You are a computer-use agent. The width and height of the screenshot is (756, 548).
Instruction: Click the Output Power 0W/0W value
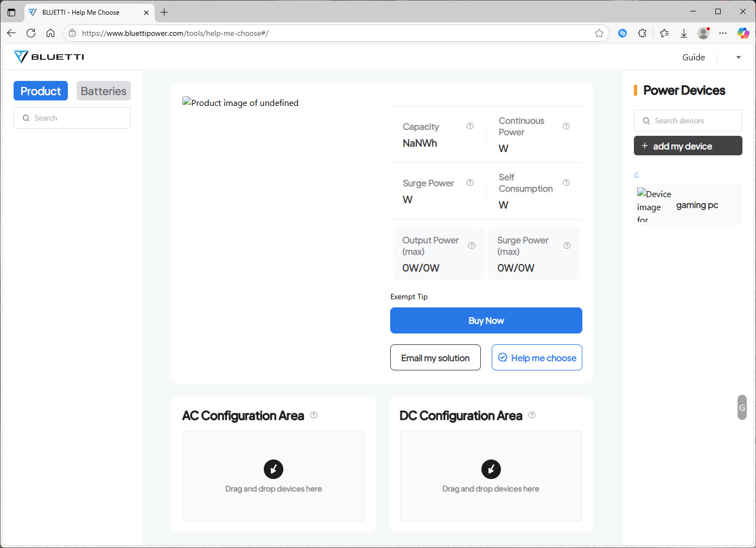coord(421,268)
